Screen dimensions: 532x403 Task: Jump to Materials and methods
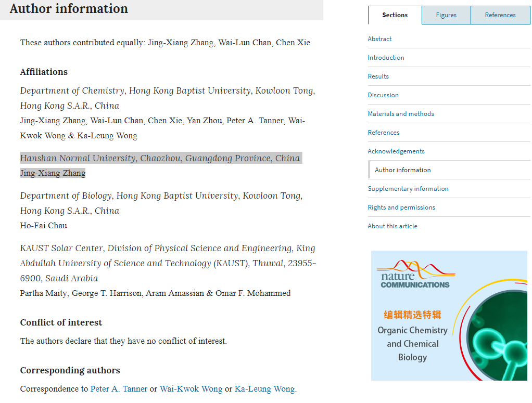click(401, 113)
